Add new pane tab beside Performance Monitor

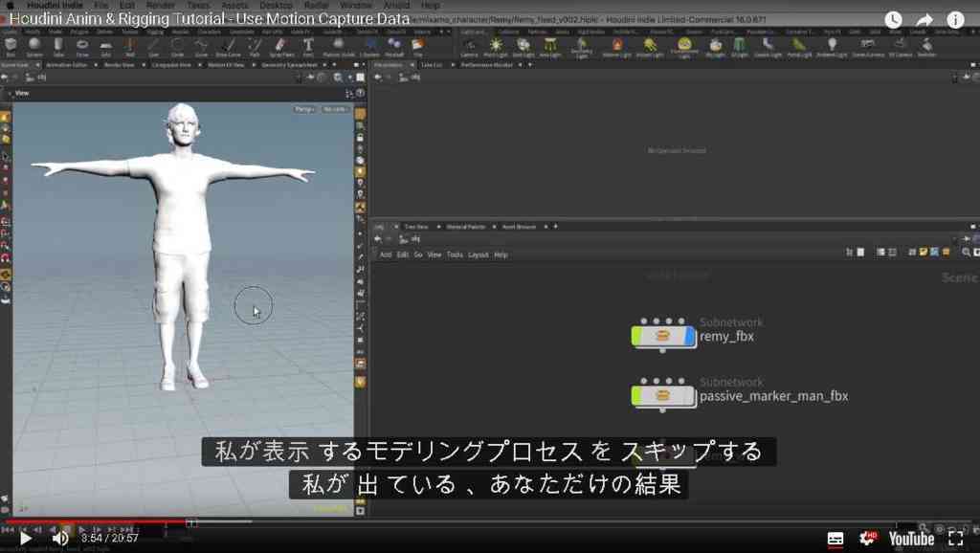coord(530,64)
